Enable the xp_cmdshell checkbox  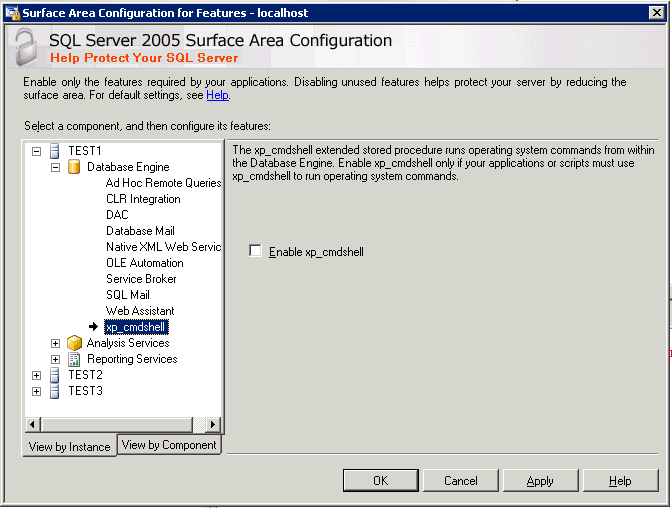point(256,252)
